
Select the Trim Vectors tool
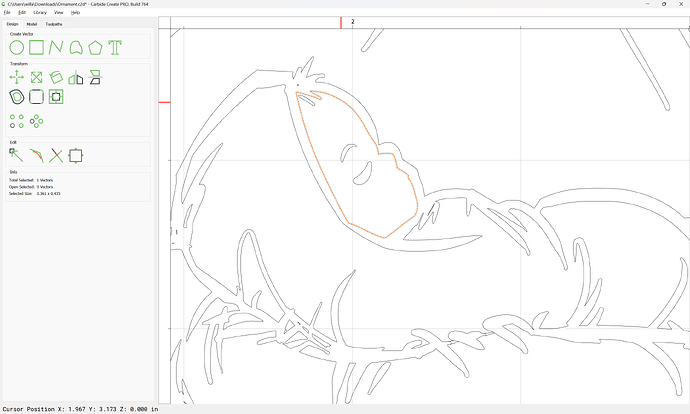(x=56, y=155)
